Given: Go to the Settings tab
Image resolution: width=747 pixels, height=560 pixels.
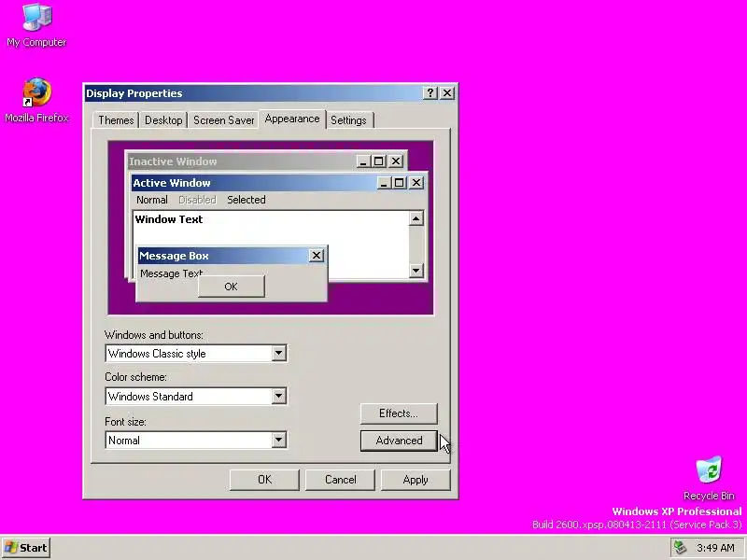Looking at the screenshot, I should [348, 120].
